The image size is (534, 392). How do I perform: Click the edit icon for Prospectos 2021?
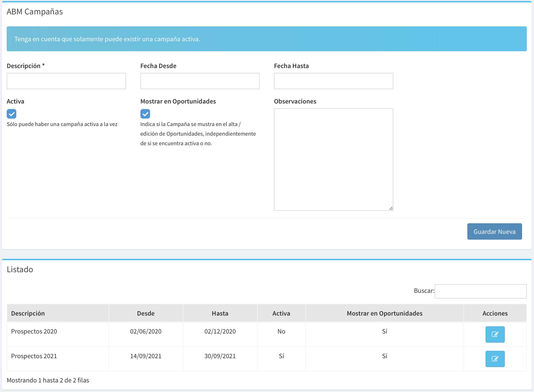495,359
